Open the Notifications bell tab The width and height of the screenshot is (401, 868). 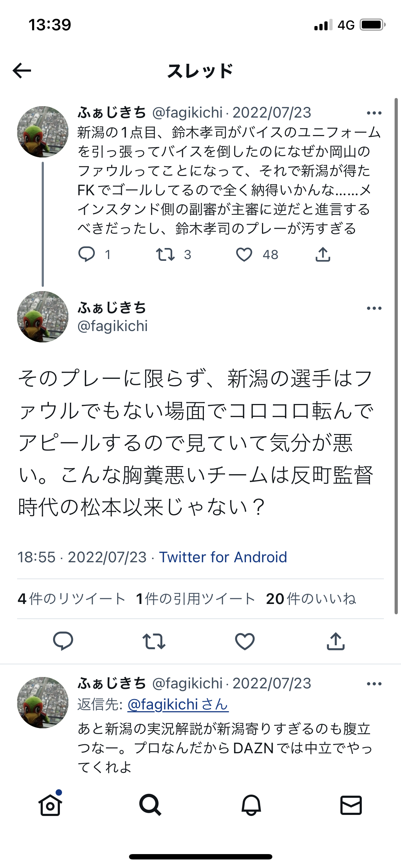click(251, 805)
